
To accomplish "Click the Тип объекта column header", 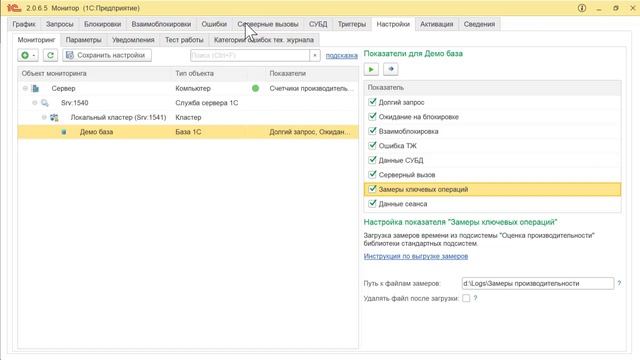I will pos(209,73).
